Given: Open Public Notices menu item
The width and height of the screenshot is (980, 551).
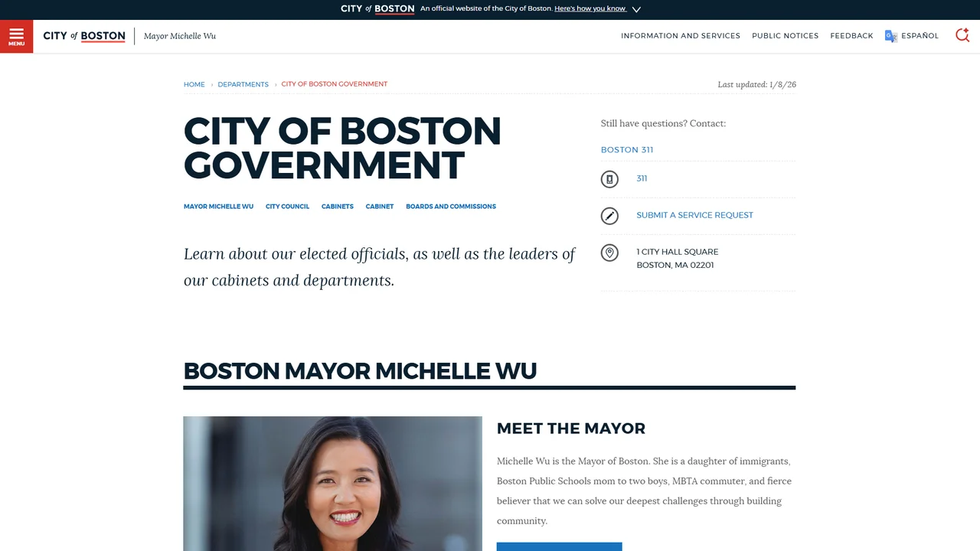Looking at the screenshot, I should (785, 36).
